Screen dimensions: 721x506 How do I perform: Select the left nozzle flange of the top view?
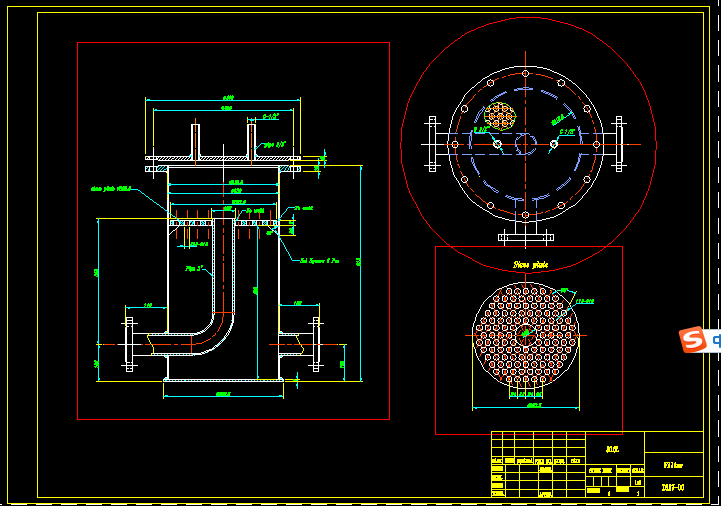[x=433, y=144]
